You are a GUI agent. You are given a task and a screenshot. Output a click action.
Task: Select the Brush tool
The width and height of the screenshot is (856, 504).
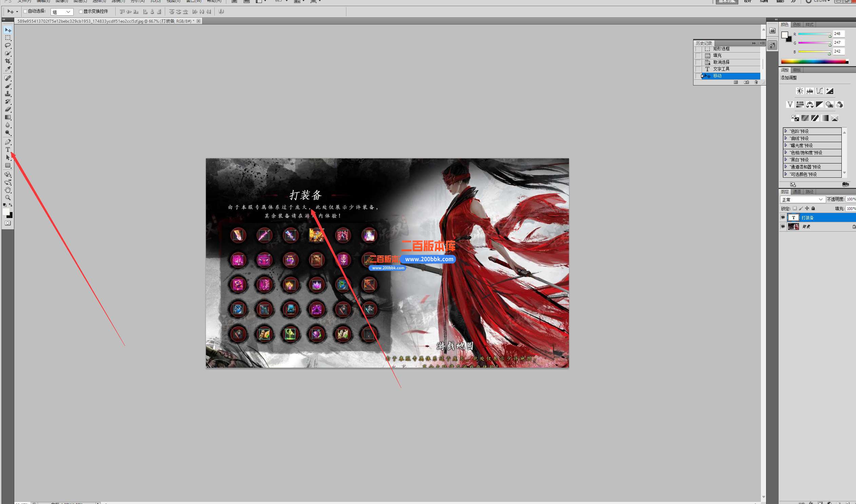pyautogui.click(x=8, y=86)
